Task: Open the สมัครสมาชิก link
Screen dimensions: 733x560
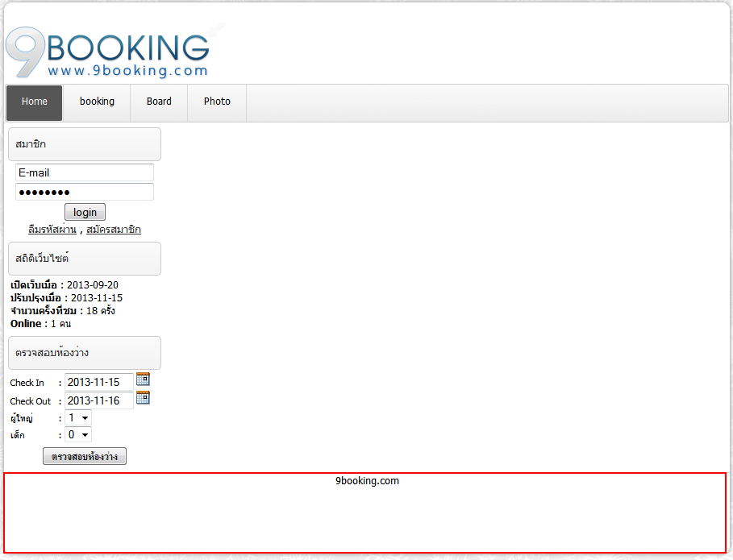Action: coord(114,230)
